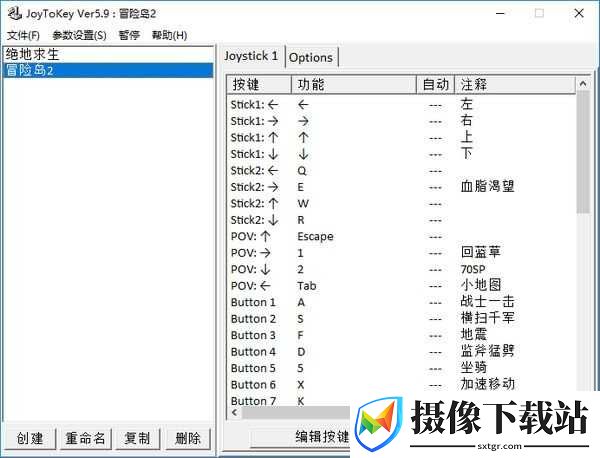The width and height of the screenshot is (600, 458).
Task: Select the Stick2: ↑ row mapped to W
Action: coord(401,203)
